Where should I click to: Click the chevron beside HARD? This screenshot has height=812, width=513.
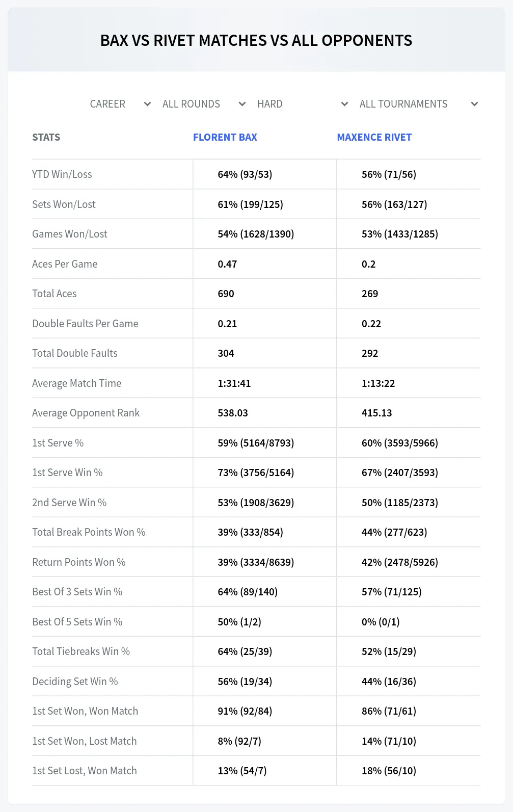pyautogui.click(x=344, y=104)
